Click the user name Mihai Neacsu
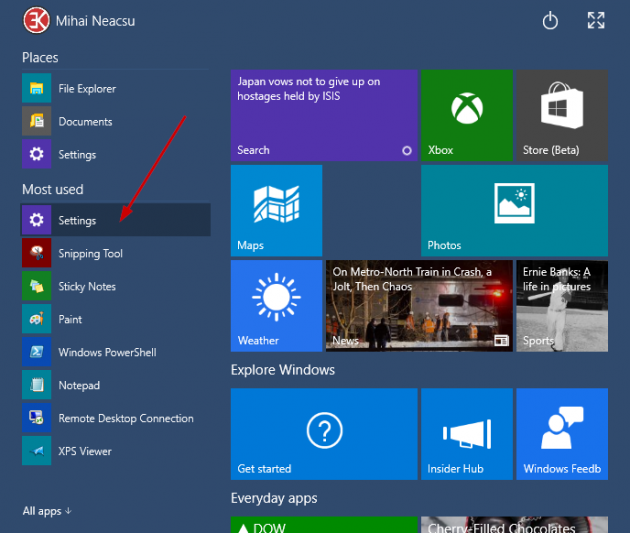Image resolution: width=630 pixels, height=533 pixels. 95,21
